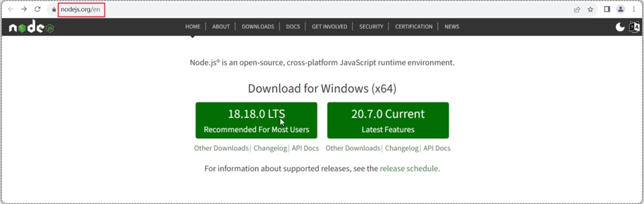Open Other Downloads under LTS
Viewport: 644px width, 204px height.
coord(221,148)
